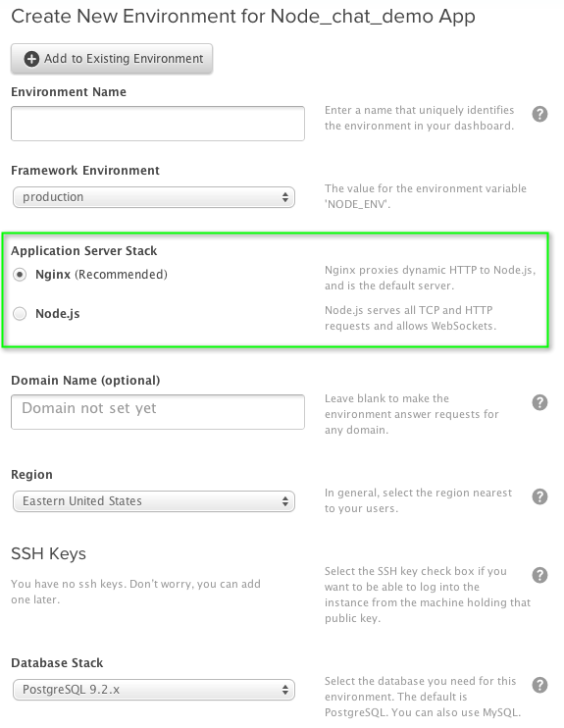Screen dimensions: 564x728
Task: Click the 'NODE_ENV' variable description text
Action: 426,196
